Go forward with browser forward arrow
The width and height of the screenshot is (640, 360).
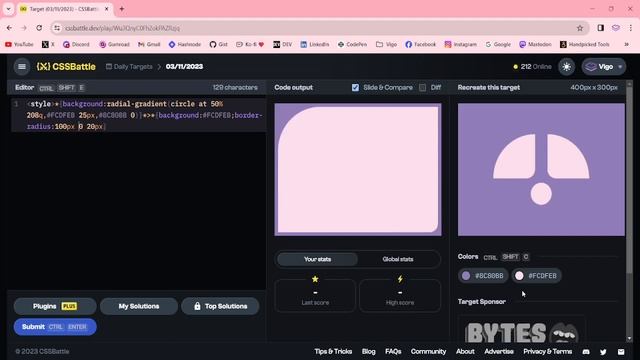click(x=24, y=28)
